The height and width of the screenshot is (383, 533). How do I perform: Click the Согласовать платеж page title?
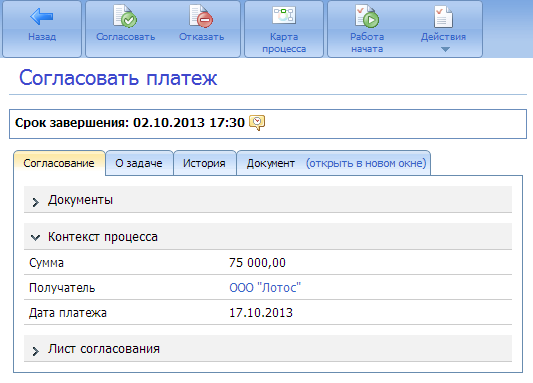[x=118, y=78]
